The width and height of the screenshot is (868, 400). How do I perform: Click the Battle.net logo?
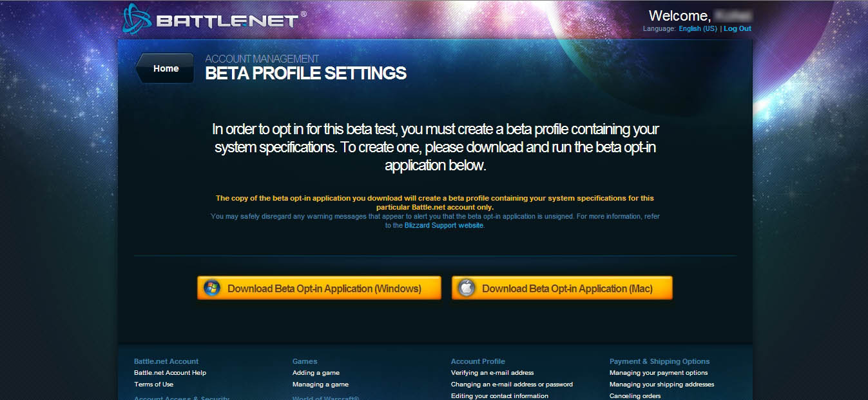[211, 19]
